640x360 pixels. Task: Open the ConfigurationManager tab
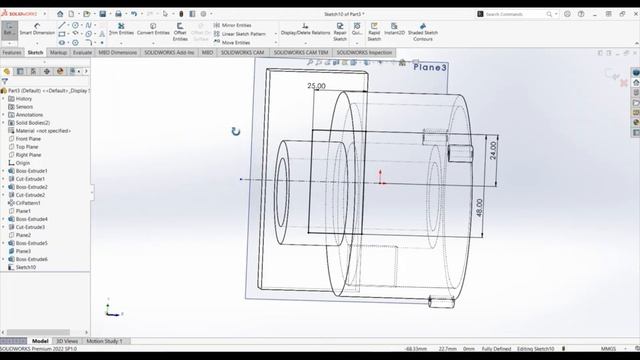click(x=33, y=71)
